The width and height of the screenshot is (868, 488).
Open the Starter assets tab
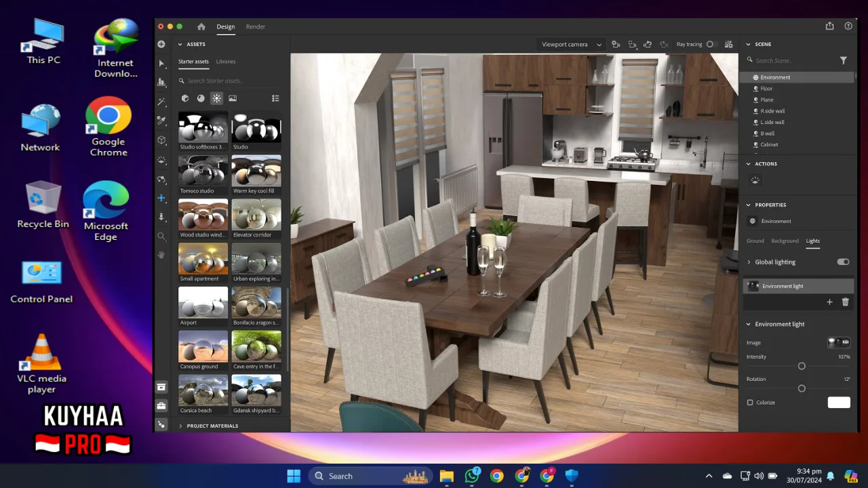click(193, 62)
